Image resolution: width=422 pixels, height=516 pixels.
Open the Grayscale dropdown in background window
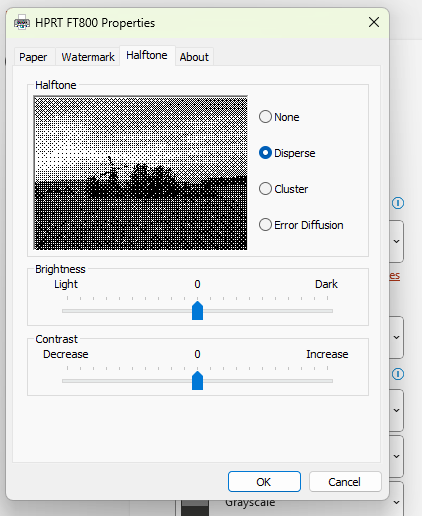point(396,502)
